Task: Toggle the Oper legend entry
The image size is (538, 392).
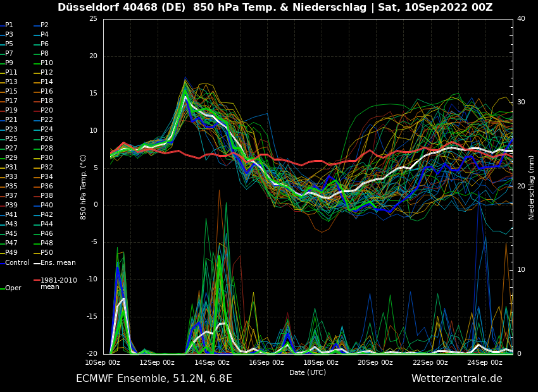Action: coord(13,288)
